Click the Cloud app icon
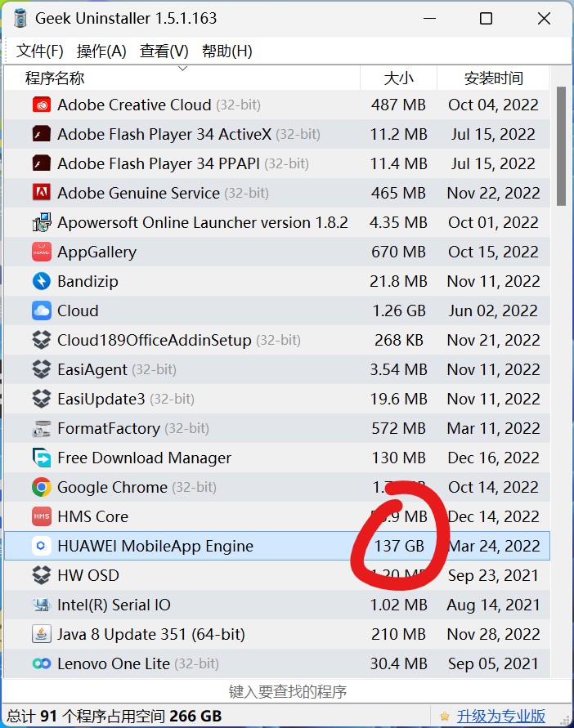 (x=42, y=310)
